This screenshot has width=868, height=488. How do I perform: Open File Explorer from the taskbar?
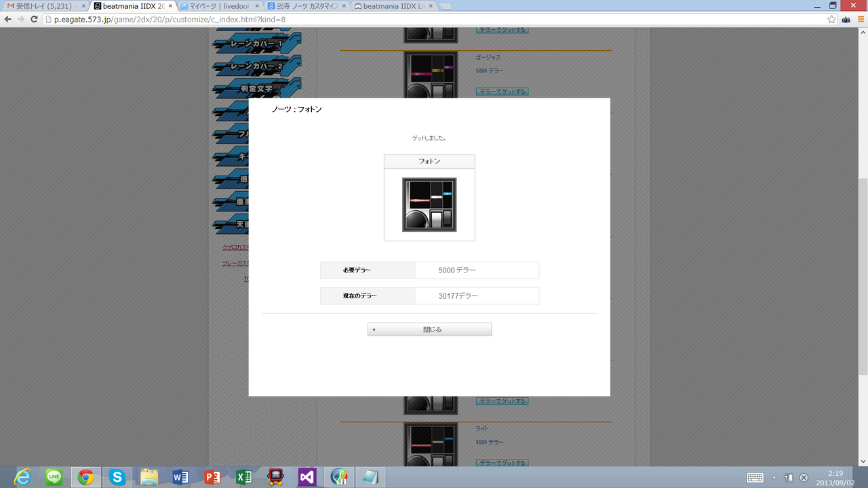pyautogui.click(x=149, y=477)
